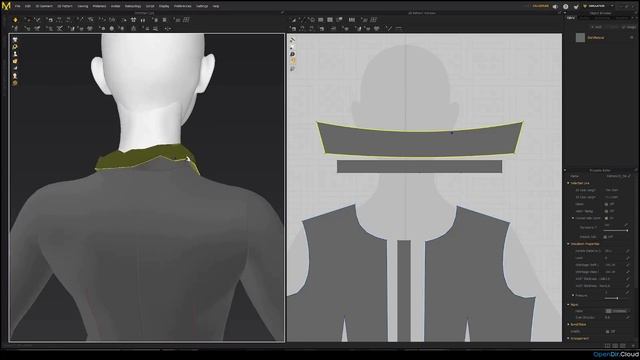Collapse the Bond/Skive section
The image size is (640, 360).
pos(568,324)
